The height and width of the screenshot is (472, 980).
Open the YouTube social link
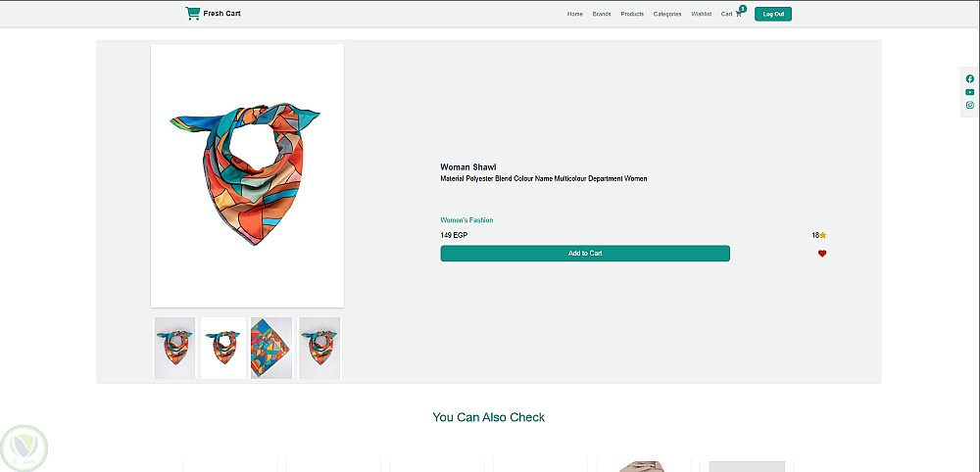(970, 92)
